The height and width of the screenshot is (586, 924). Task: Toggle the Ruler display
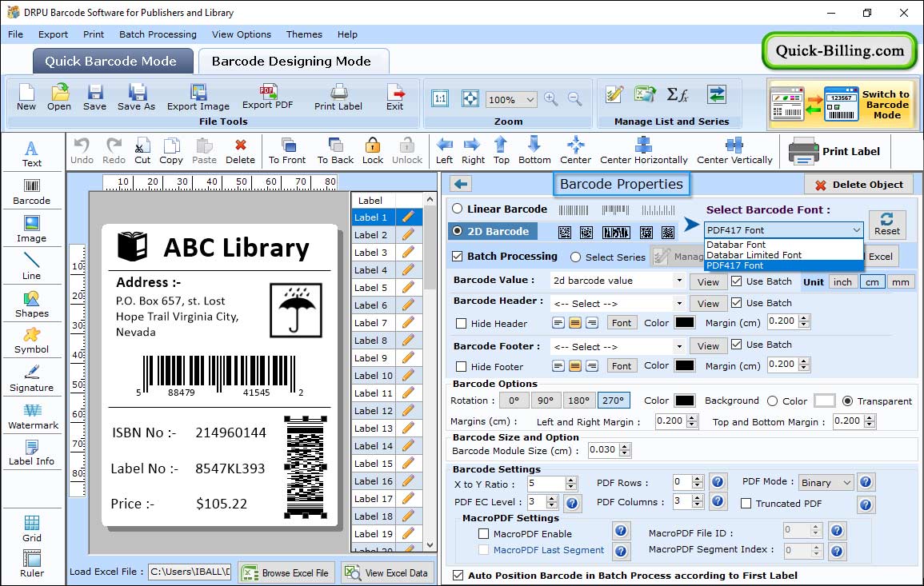coord(32,564)
